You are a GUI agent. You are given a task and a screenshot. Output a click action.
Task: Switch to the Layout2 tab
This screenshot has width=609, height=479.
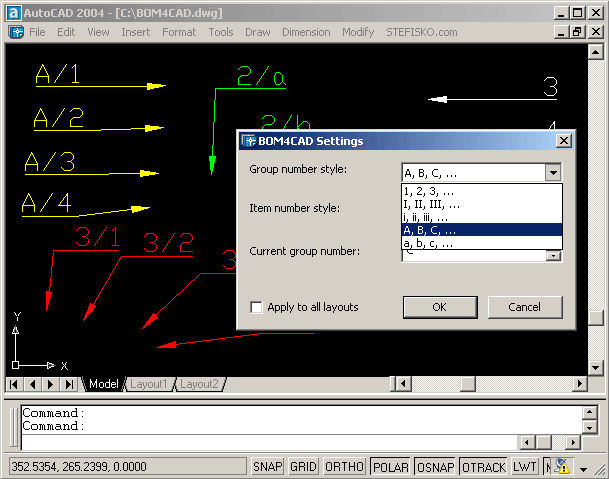[199, 384]
